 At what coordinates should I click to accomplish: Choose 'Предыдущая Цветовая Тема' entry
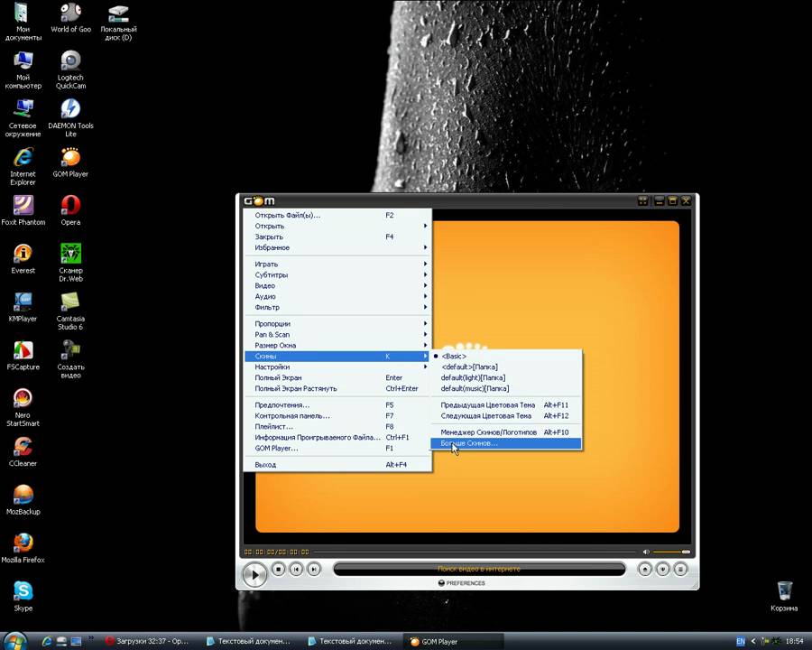coord(506,404)
